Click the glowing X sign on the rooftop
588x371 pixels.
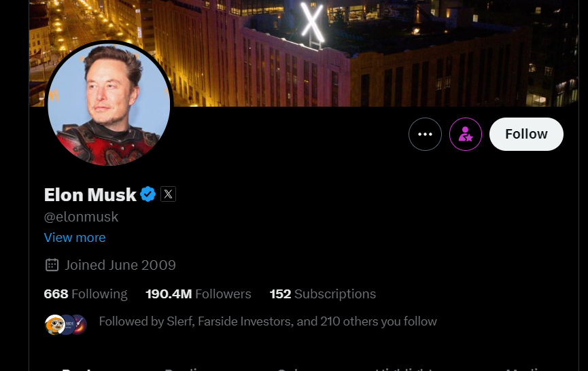(312, 24)
